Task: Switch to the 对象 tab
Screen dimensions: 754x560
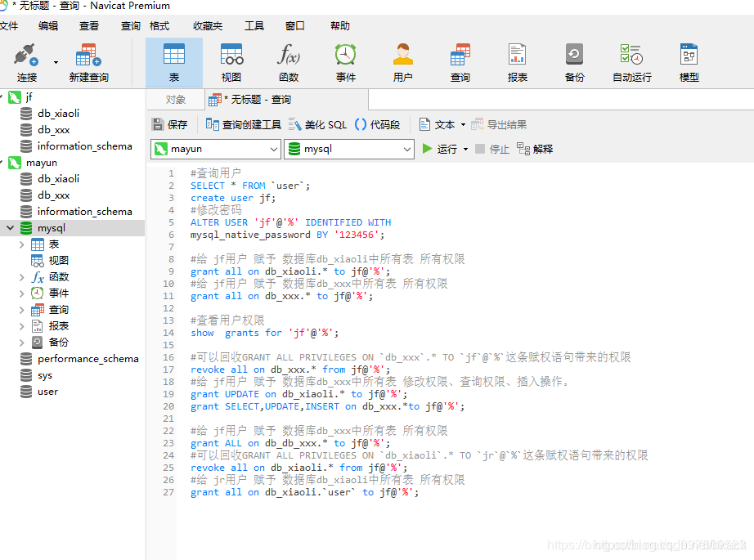Action: coord(176,100)
